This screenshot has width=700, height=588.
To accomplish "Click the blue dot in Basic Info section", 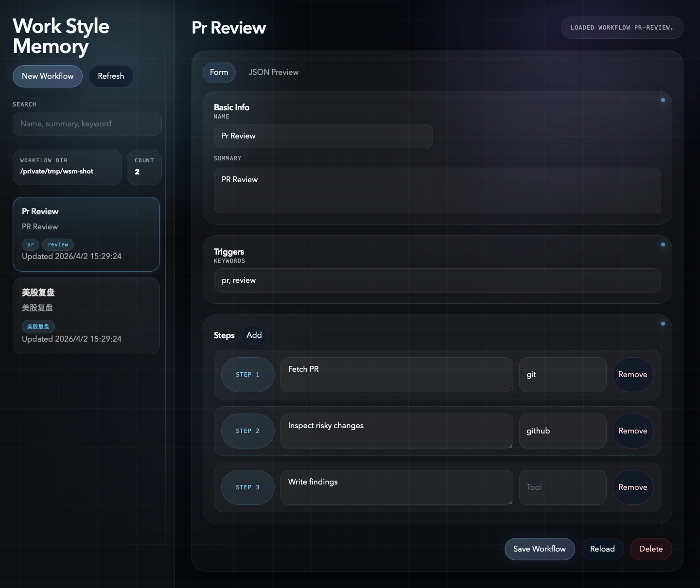I will tap(663, 100).
